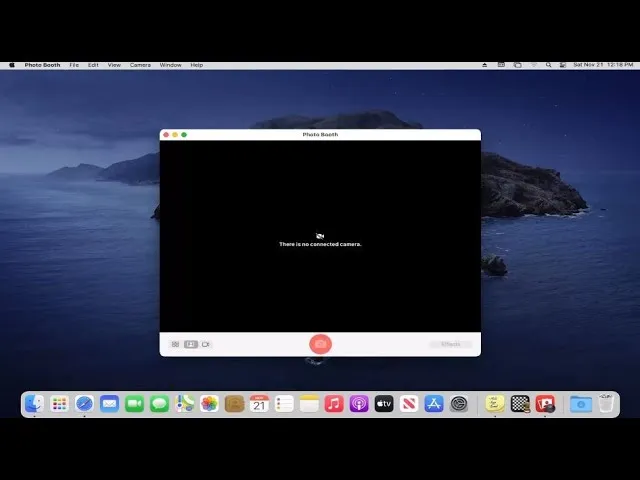Image resolution: width=640 pixels, height=480 pixels.
Task: Open Contacts from the Dock
Action: pos(234,404)
